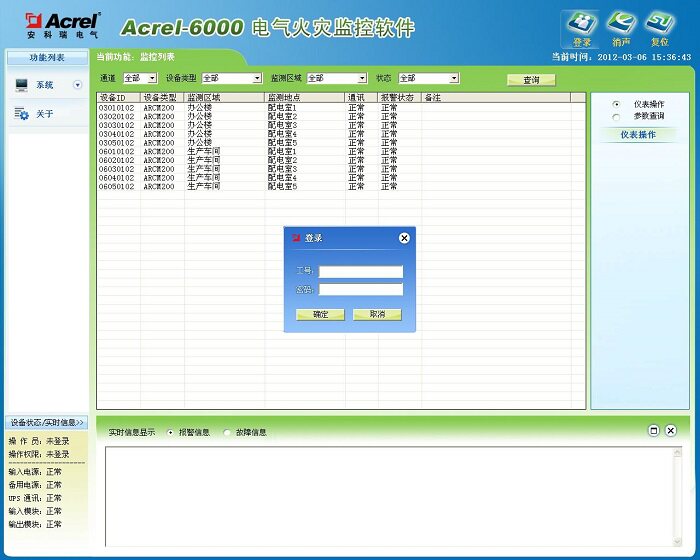Click the 查询 query button

coord(531,80)
